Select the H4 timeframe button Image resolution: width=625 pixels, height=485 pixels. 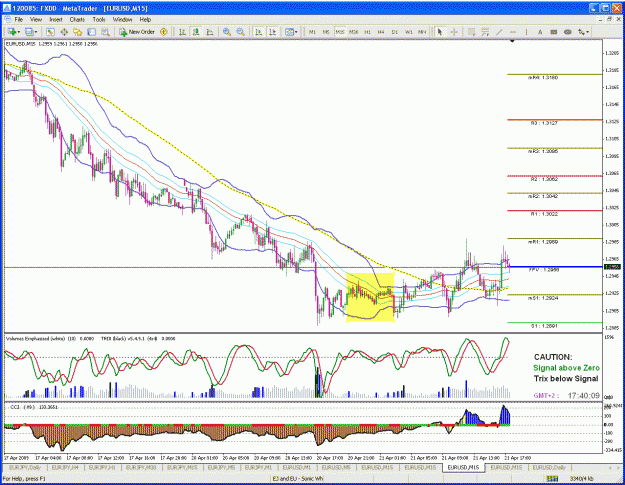pos(381,32)
